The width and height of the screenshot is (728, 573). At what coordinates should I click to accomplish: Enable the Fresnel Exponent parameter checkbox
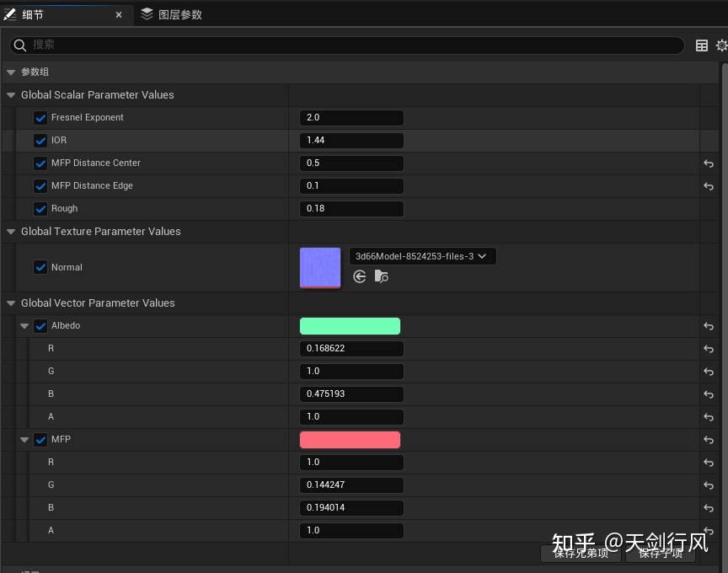pyautogui.click(x=40, y=117)
